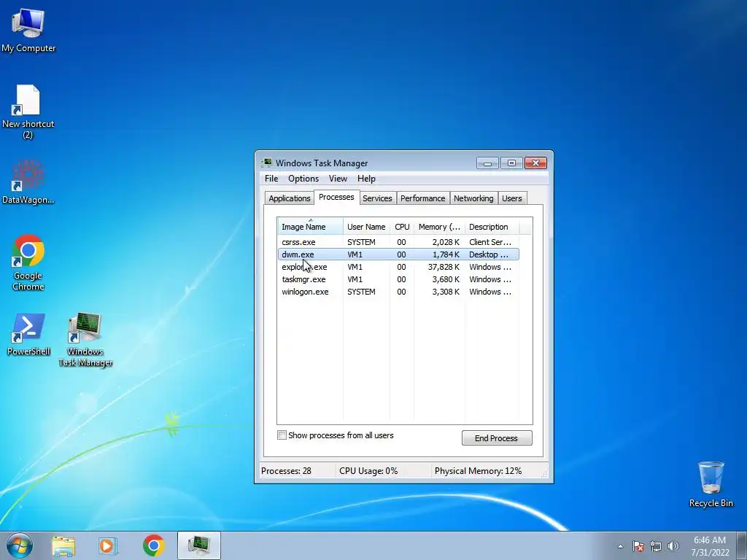The width and height of the screenshot is (747, 560).
Task: Select the DataWagon desktop shortcut
Action: pyautogui.click(x=28, y=182)
